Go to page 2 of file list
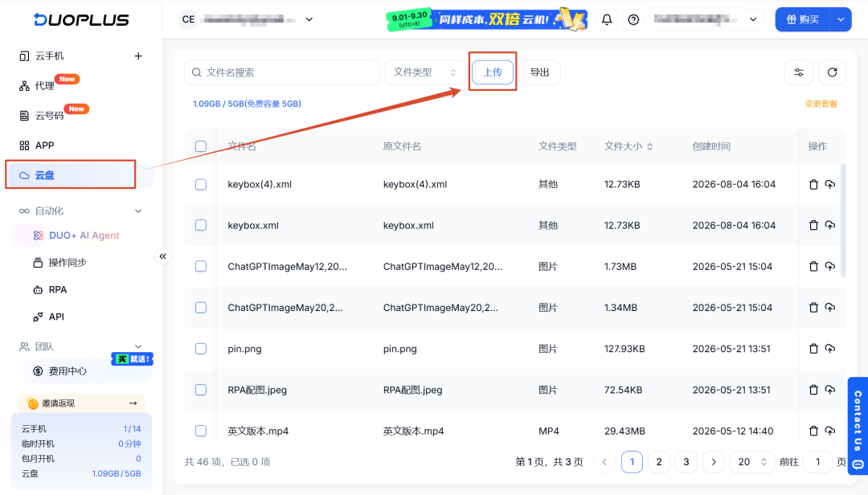The width and height of the screenshot is (868, 495). click(659, 462)
